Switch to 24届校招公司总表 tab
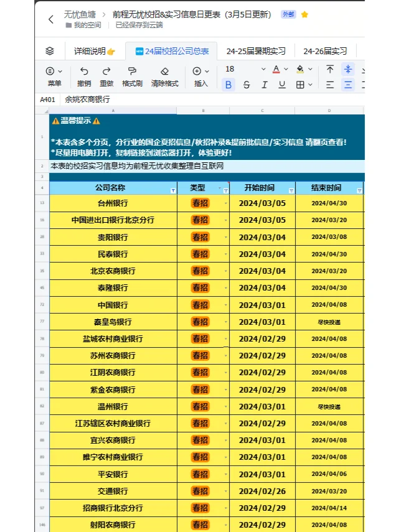This screenshot has height=532, width=399. pos(172,51)
